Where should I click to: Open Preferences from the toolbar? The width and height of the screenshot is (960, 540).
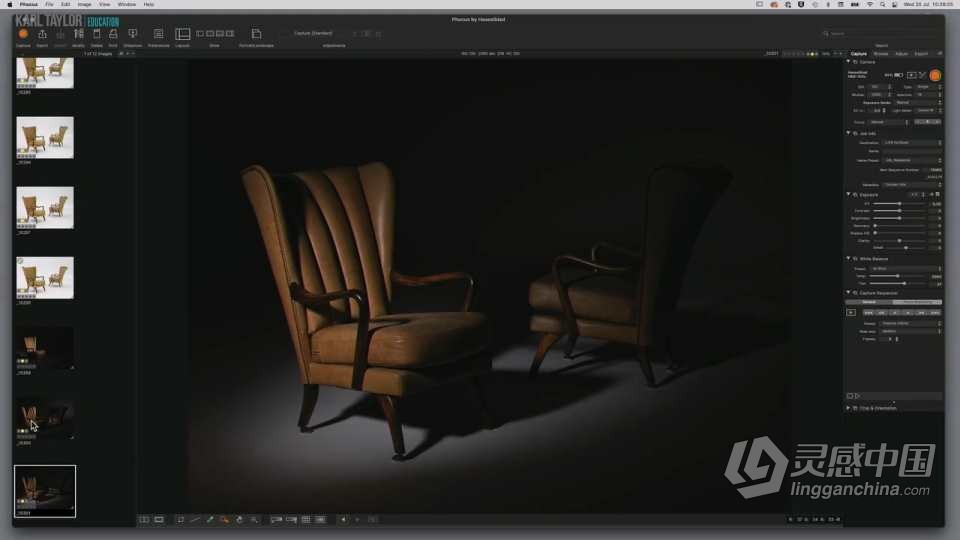click(159, 34)
